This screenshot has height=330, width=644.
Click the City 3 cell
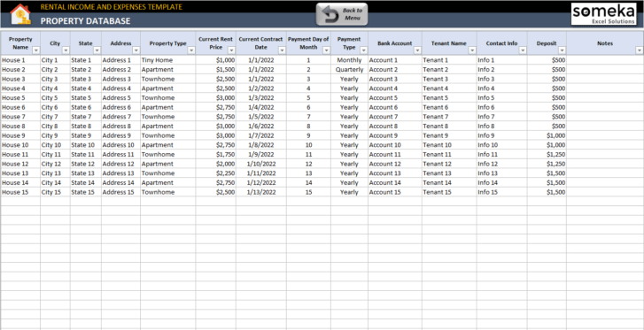click(x=55, y=79)
